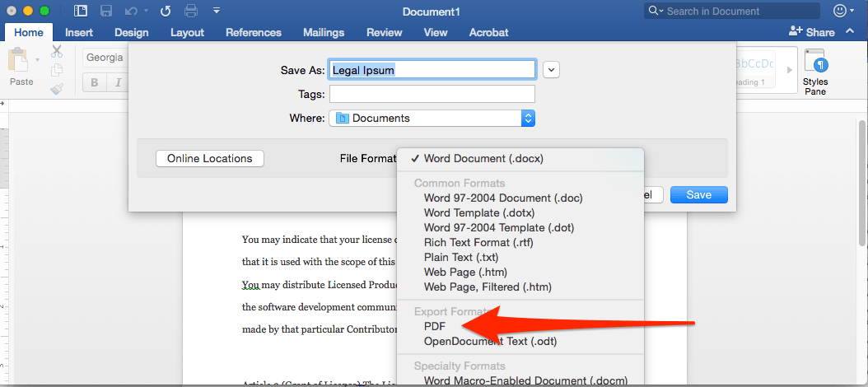Toggle Italic formatting button

[119, 82]
